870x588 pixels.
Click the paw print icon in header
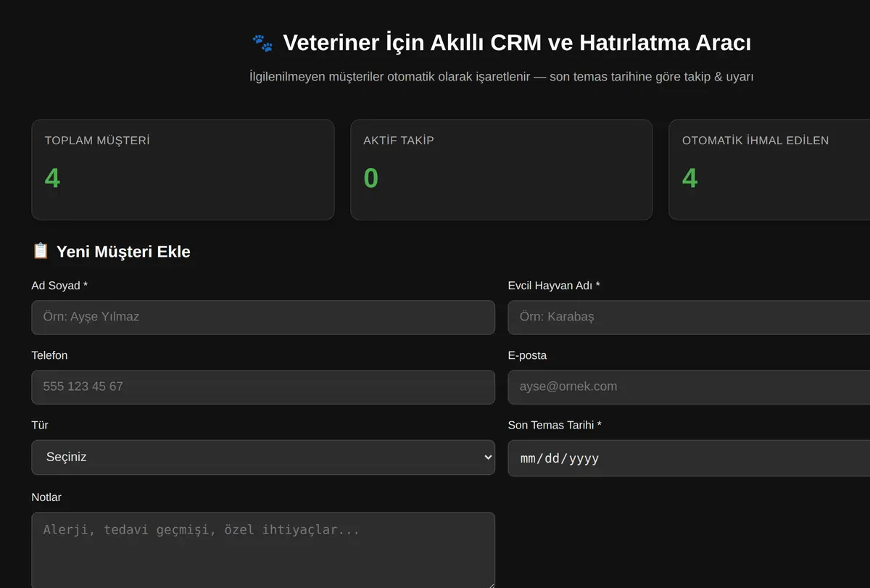click(x=262, y=44)
